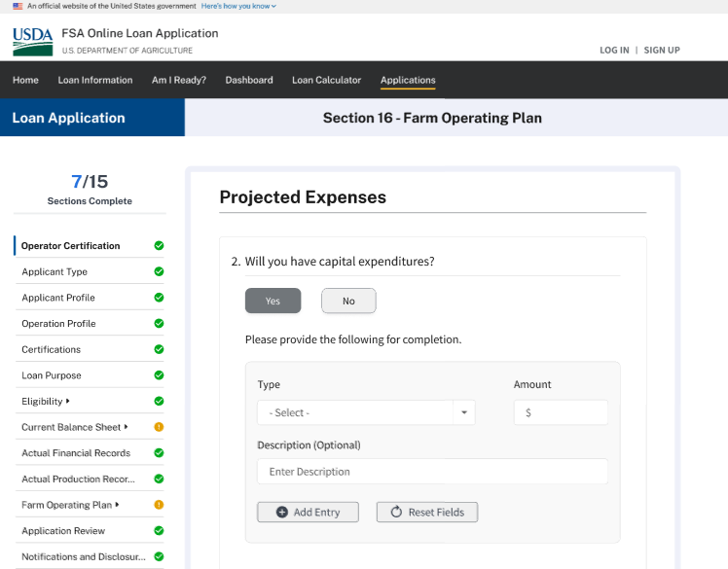
Task: Click the green checkmark beside Operator Certification
Action: (159, 246)
